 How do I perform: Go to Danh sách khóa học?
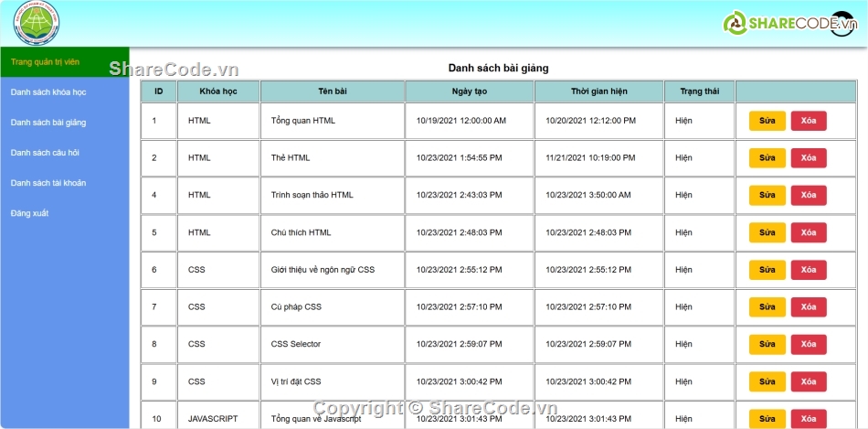[65, 92]
